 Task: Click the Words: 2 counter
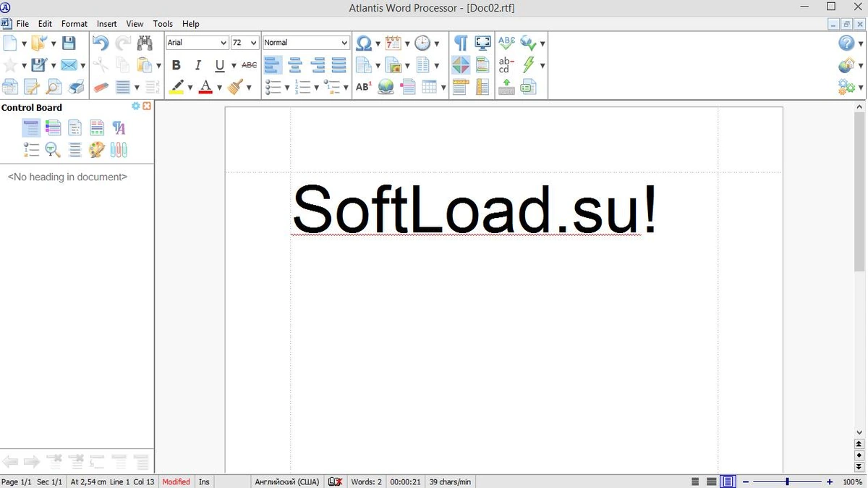click(x=366, y=481)
